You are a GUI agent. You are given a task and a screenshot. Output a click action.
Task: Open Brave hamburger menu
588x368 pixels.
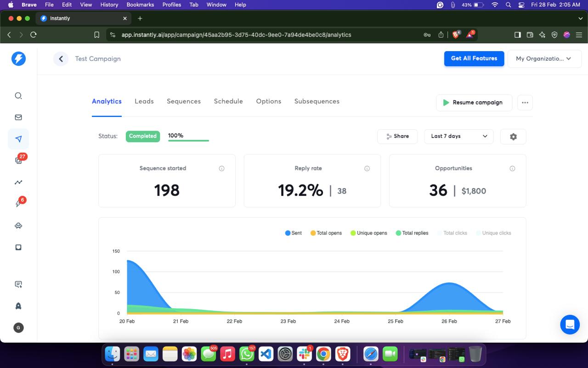(x=579, y=34)
